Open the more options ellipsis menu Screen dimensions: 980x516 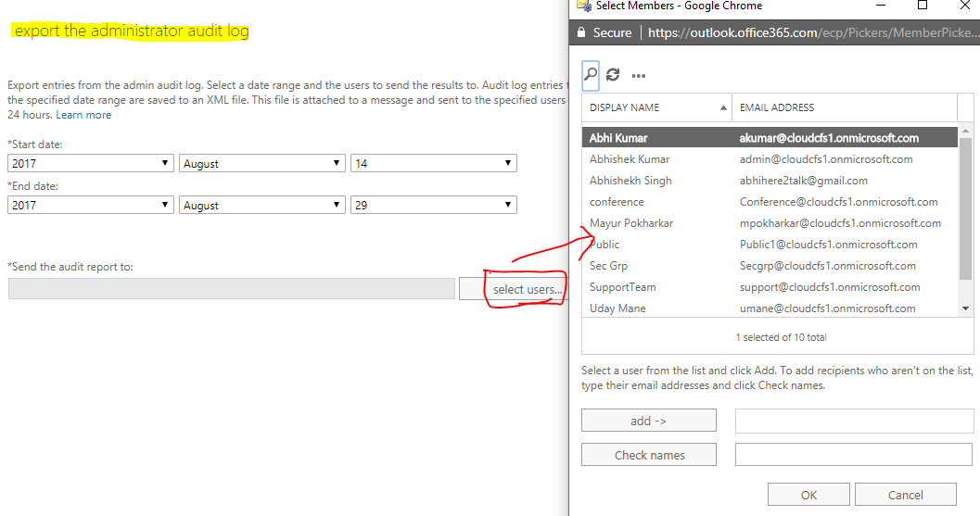tap(638, 76)
